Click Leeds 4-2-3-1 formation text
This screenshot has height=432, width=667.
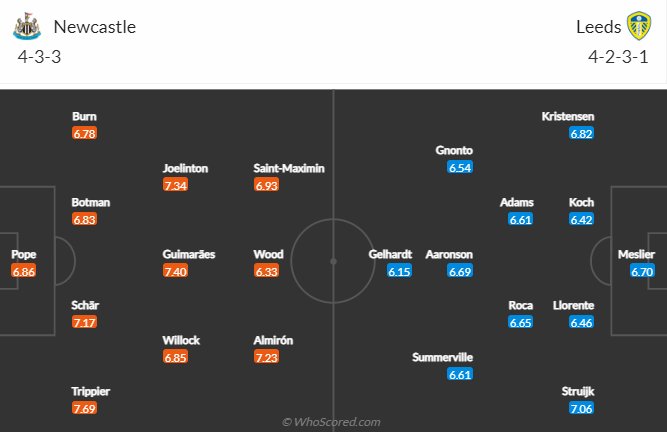(x=619, y=57)
